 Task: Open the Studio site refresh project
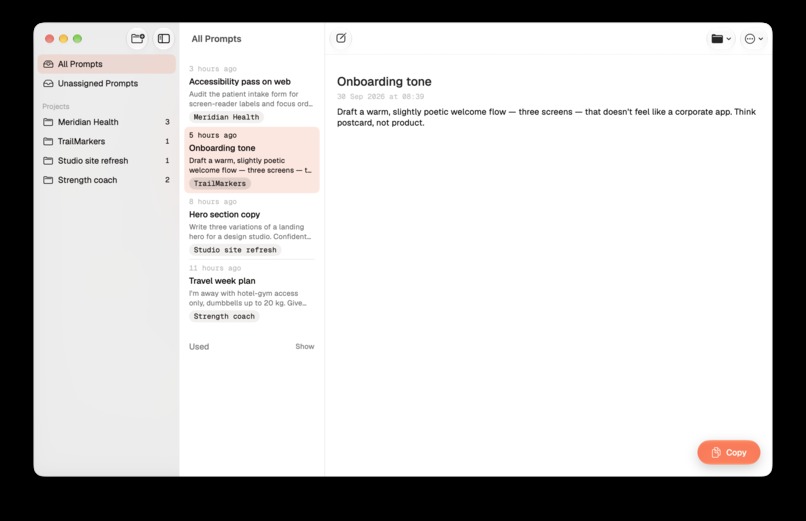pos(107,161)
